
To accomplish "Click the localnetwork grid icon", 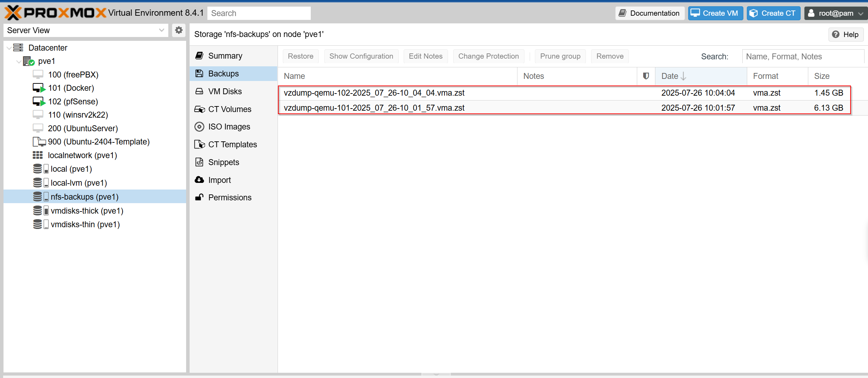I will 38,155.
